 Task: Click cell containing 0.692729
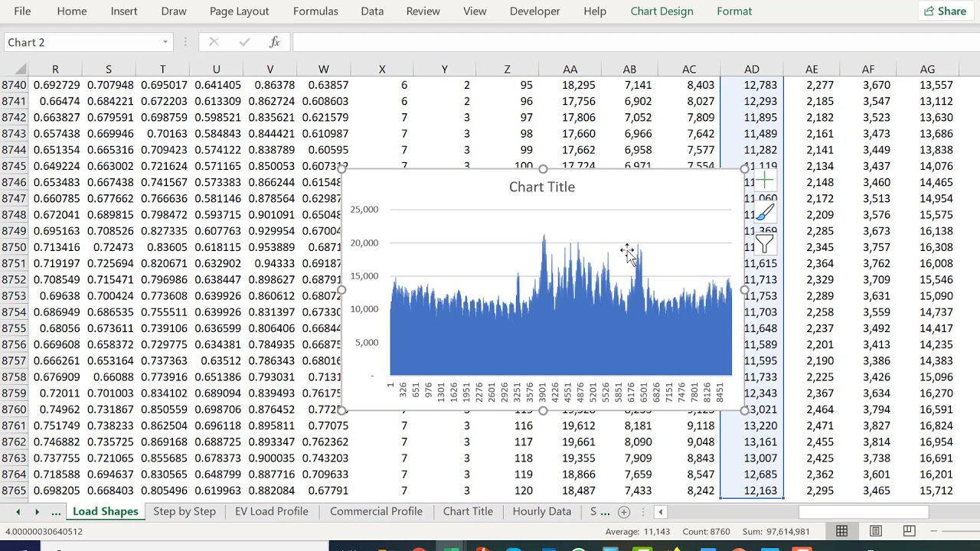(55, 85)
